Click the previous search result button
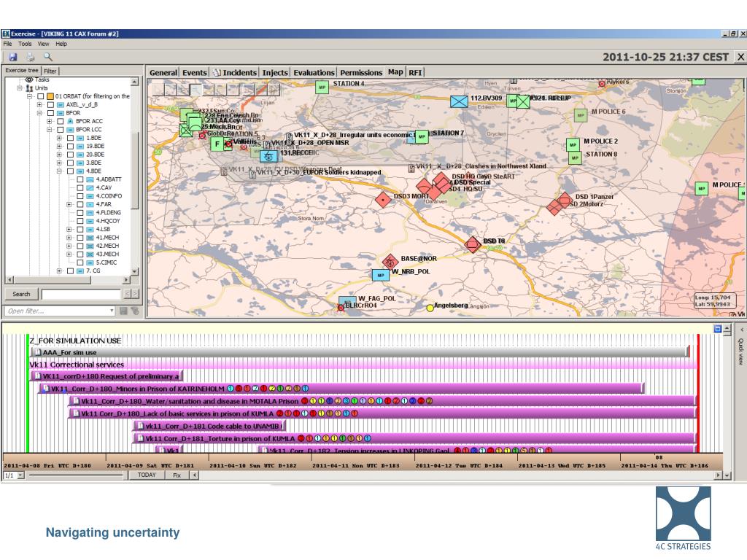Screen dimensions: 747x560 [x=127, y=295]
